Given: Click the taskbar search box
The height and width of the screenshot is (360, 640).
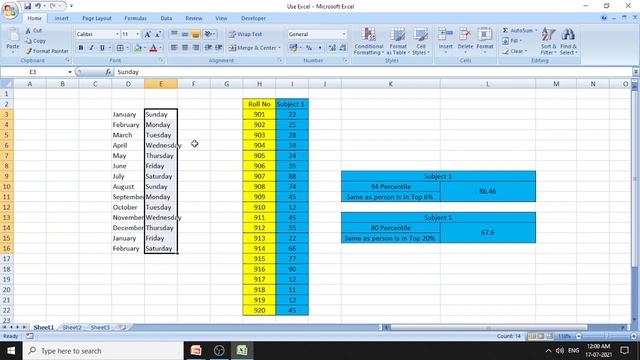Looking at the screenshot, I should [x=103, y=351].
